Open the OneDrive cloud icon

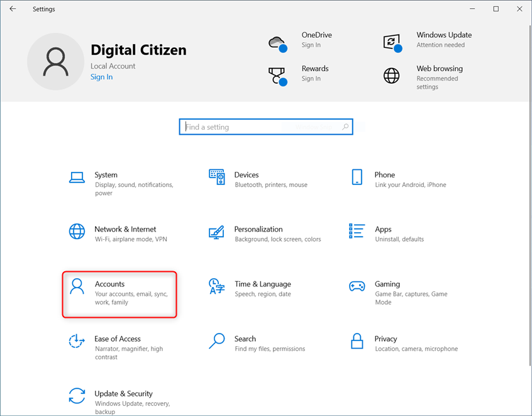278,44
